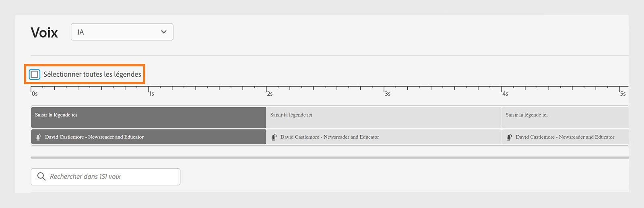Select the first 'Saisir la légende ici' caption
Viewport: 644px width, 208px height.
click(x=149, y=117)
